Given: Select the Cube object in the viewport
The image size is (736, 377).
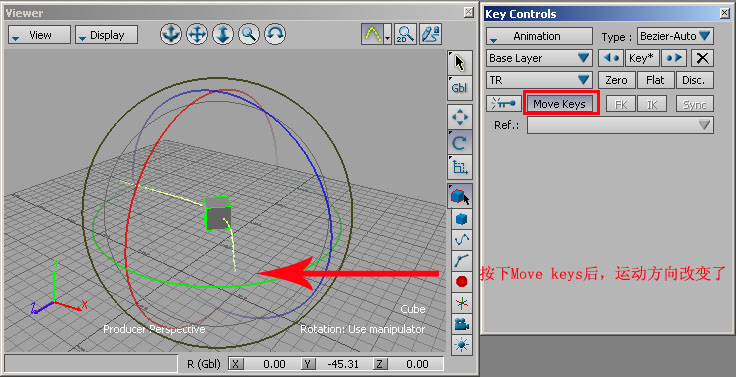Looking at the screenshot, I should click(217, 214).
